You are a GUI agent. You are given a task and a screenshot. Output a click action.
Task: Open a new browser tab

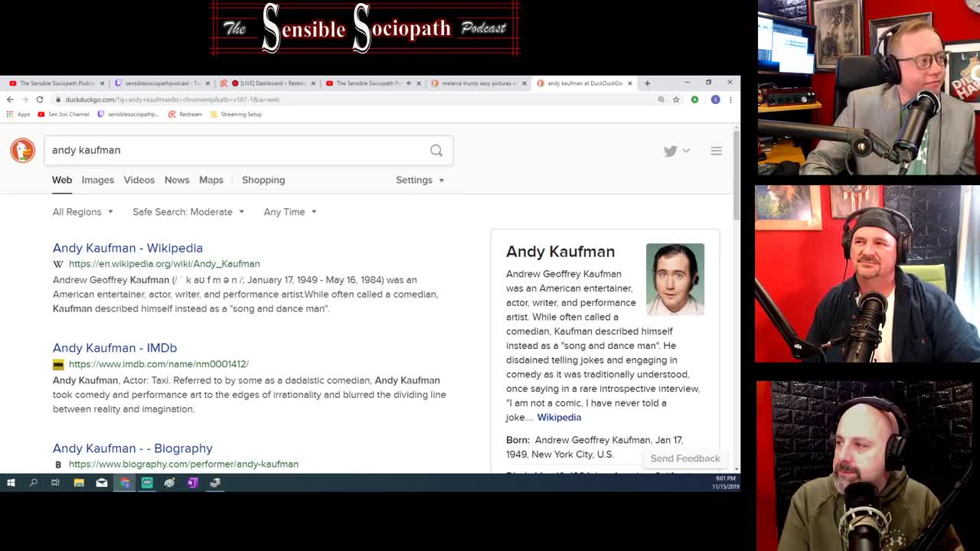coord(647,83)
